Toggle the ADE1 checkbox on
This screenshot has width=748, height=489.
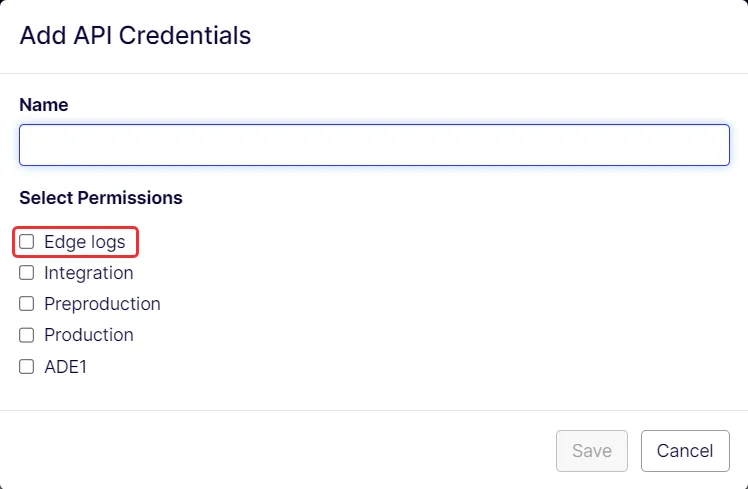(27, 366)
